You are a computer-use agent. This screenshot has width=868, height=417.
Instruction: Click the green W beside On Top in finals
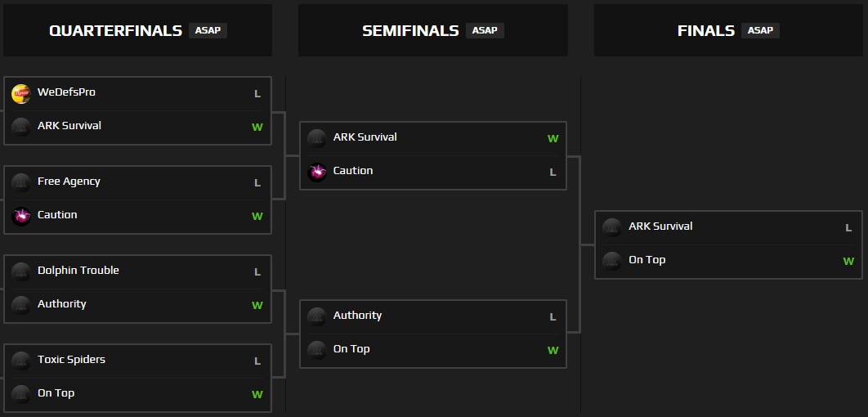click(848, 262)
